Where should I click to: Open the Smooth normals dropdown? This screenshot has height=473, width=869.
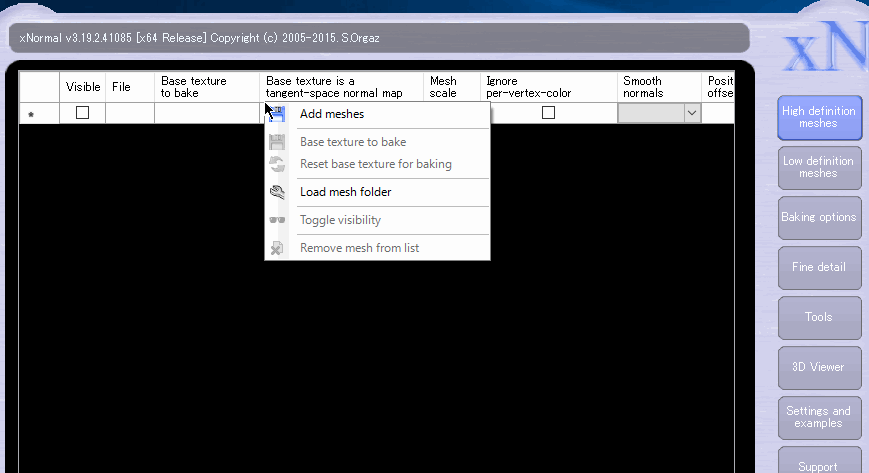pyautogui.click(x=692, y=113)
